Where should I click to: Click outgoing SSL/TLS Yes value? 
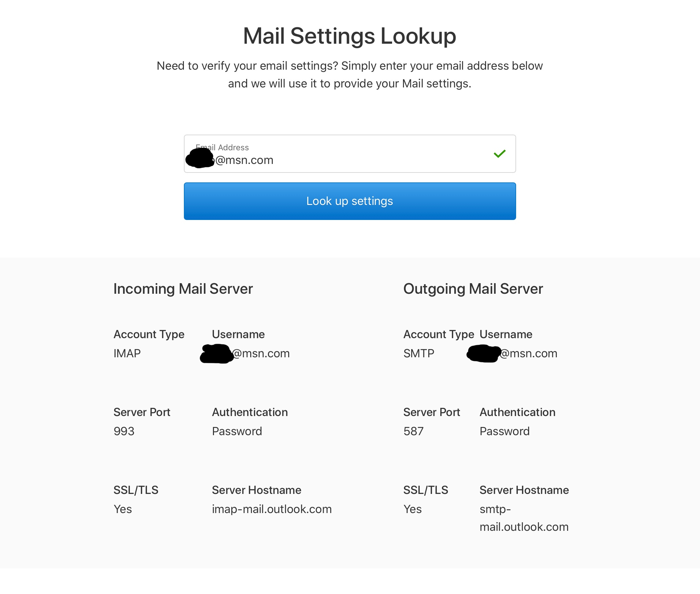[x=412, y=509]
